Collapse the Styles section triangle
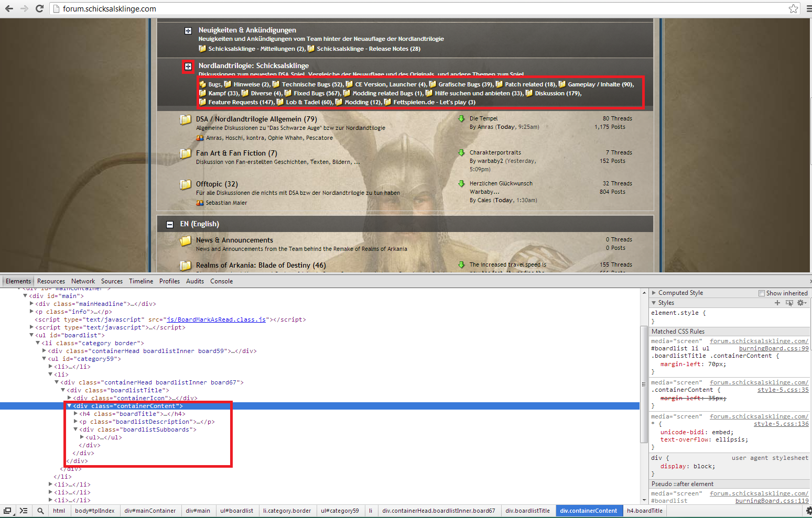Viewport: 812px width, 518px height. tap(654, 303)
